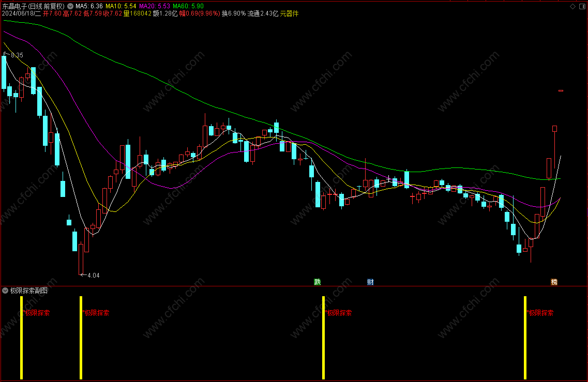Click the blue 财 event marker
Screen dimensions: 588x382
(x=370, y=282)
